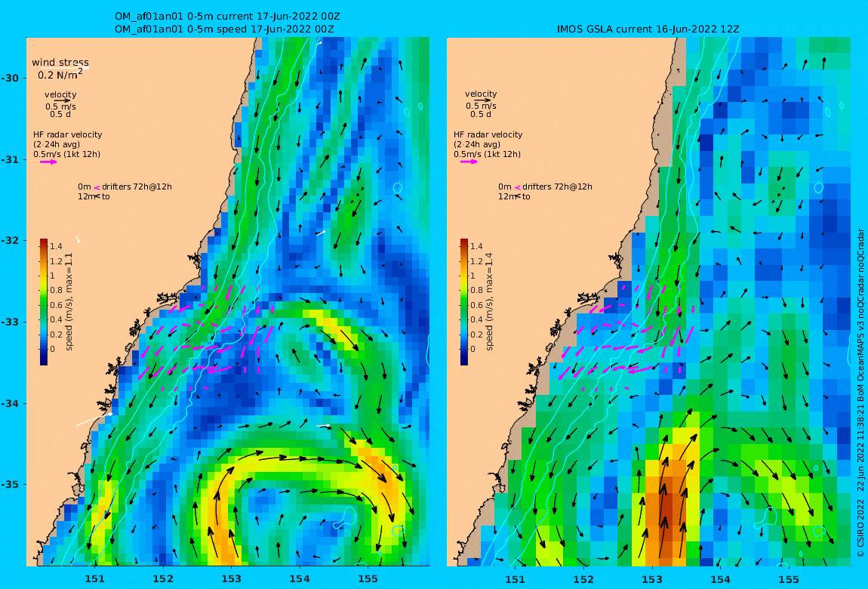Click the right panel speed color bar
The width and height of the screenshot is (868, 589).
[464, 302]
